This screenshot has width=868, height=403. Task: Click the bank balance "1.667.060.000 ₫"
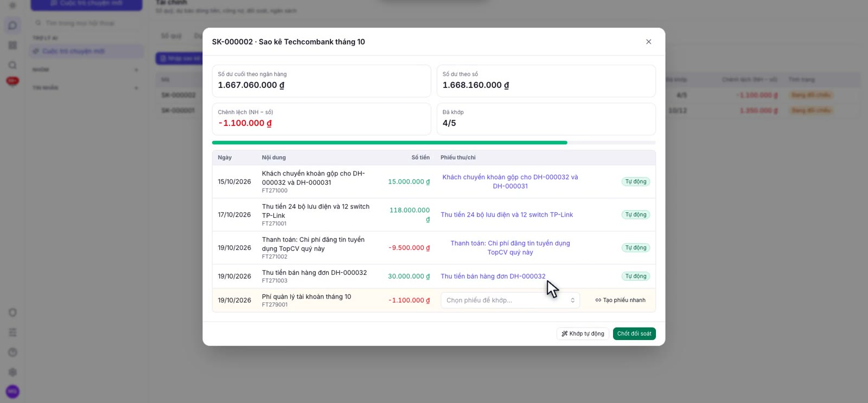pos(251,85)
